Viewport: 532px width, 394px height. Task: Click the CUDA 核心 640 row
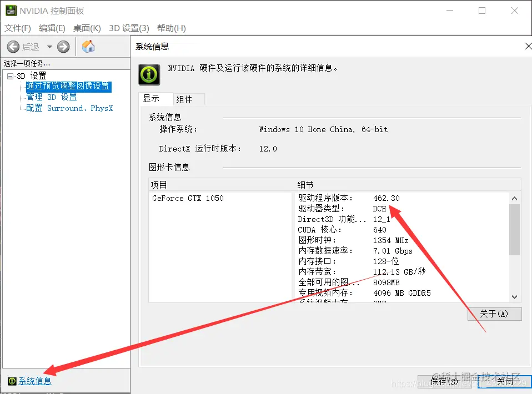tap(342, 230)
